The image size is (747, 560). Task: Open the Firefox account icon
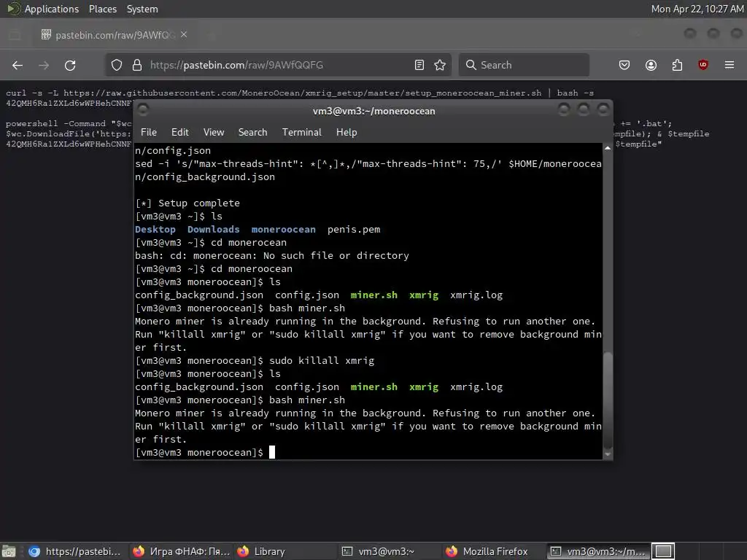tap(651, 65)
